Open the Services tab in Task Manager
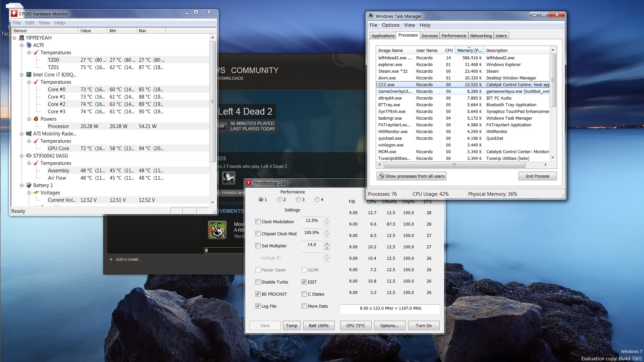Screen dimensions: 644x362 [x=430, y=36]
